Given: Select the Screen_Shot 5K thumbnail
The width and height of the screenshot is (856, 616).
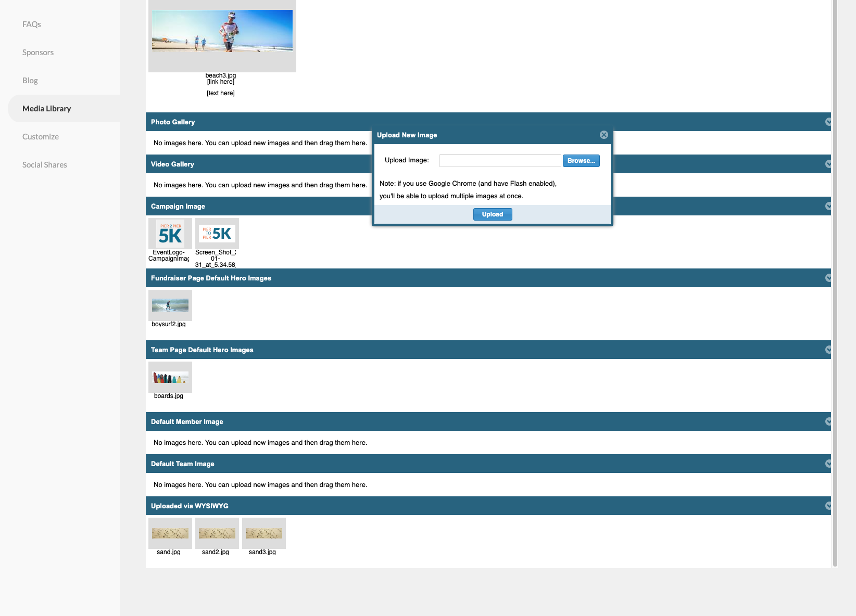Looking at the screenshot, I should coord(217,234).
